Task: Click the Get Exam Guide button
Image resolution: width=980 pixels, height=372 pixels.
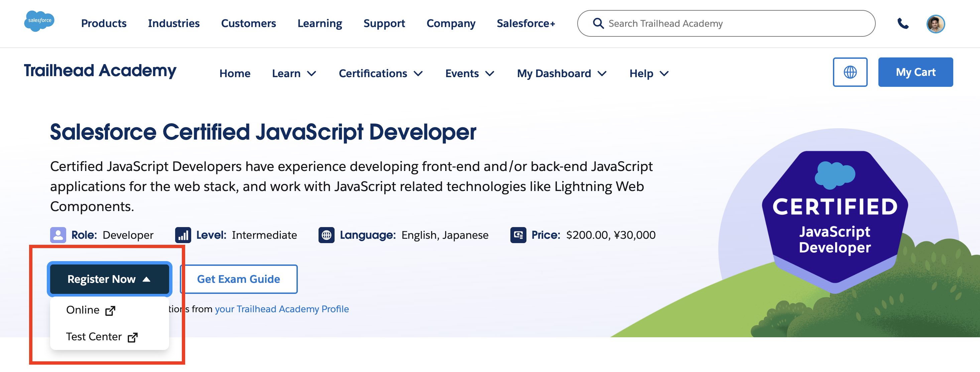Action: [x=239, y=279]
